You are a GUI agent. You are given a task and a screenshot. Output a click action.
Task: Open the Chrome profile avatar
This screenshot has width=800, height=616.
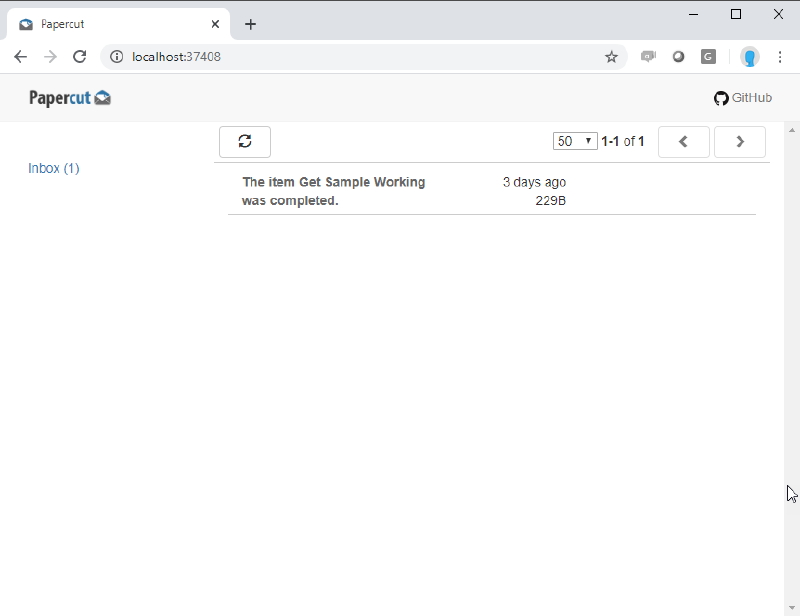pos(749,57)
